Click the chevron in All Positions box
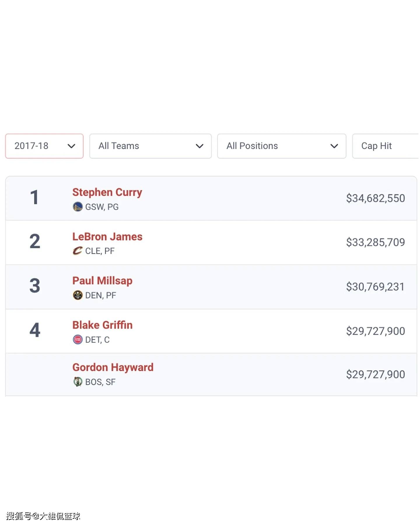Screen dimensions: 420x525 (x=334, y=146)
